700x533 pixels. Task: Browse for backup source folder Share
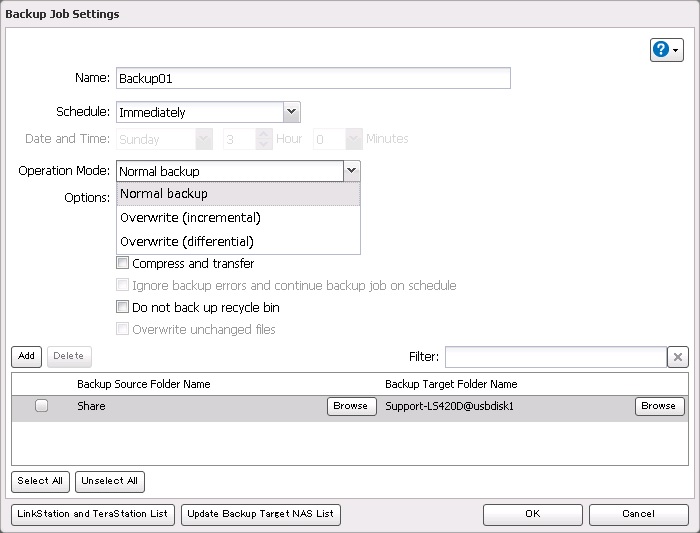(351, 406)
